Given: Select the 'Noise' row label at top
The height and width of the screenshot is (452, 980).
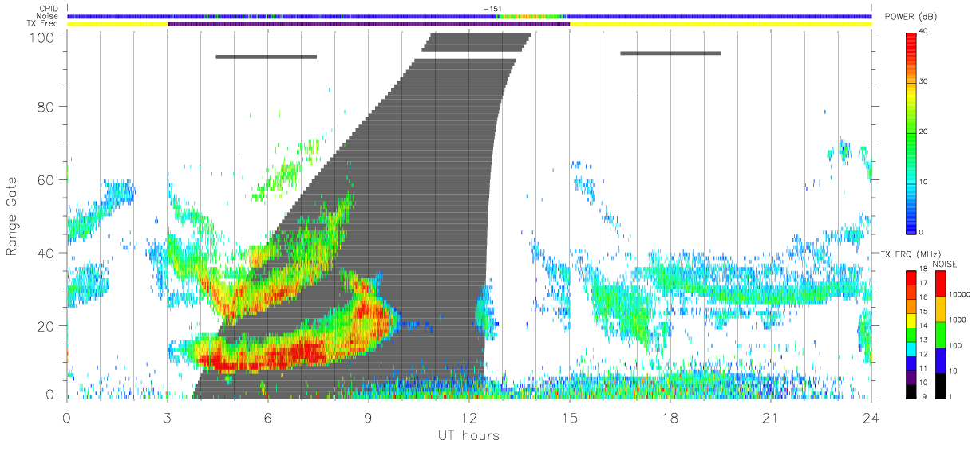Looking at the screenshot, I should coord(48,16).
